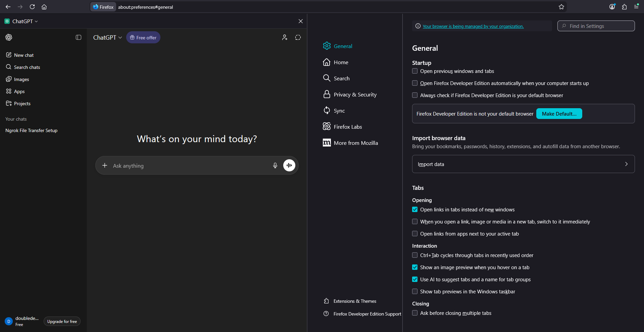Expand the ChatGPT model selector dropdown
The height and width of the screenshot is (332, 644).
coord(107,38)
